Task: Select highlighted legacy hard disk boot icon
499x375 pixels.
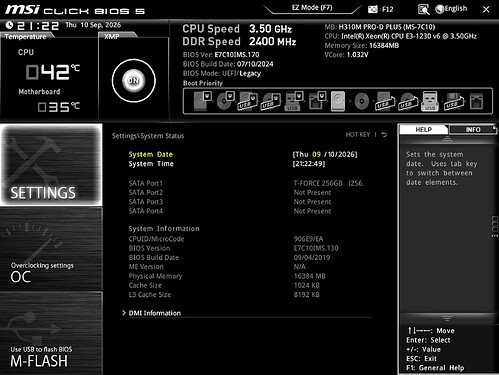Action: click(x=338, y=101)
